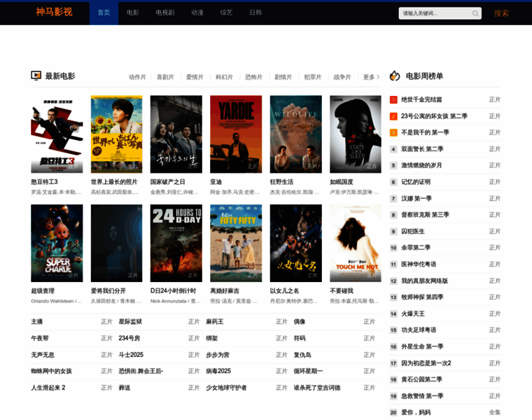Open 国家破产之日 poster
This screenshot has width=532, height=420.
176,134
